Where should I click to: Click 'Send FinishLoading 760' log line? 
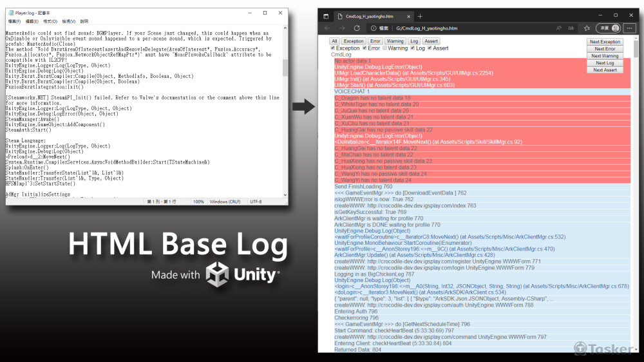click(482, 187)
